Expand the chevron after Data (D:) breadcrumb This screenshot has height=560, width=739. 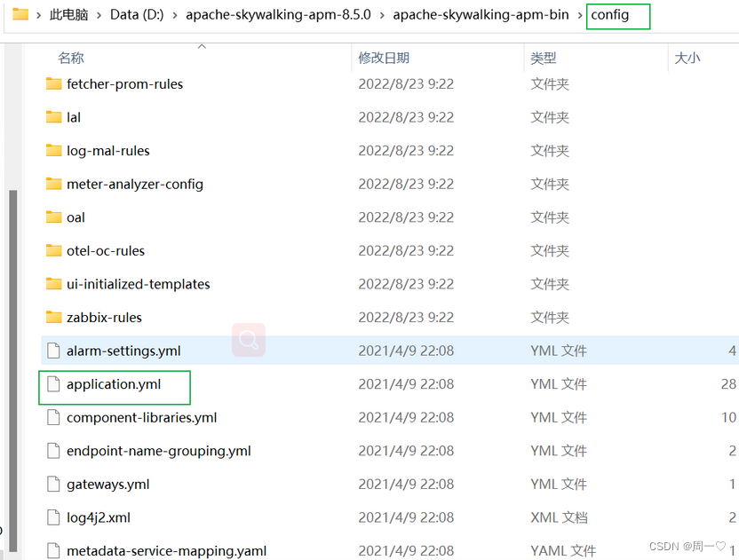[175, 16]
